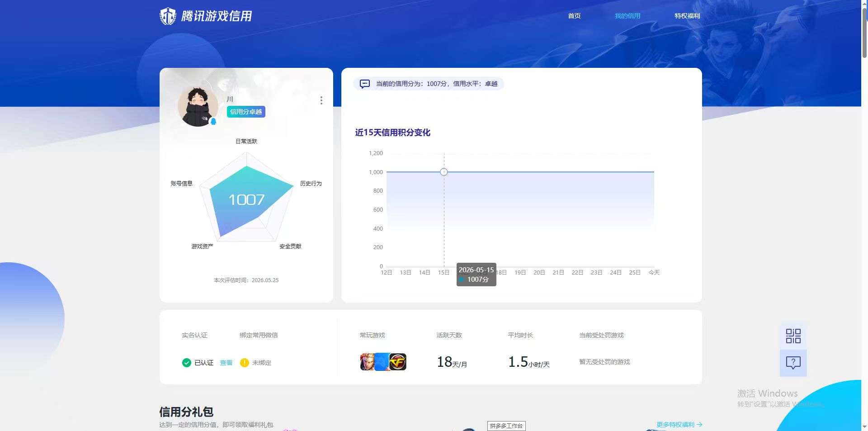Image resolution: width=868 pixels, height=431 pixels.
Task: Click the 今天 label on chart axis
Action: pyautogui.click(x=654, y=272)
